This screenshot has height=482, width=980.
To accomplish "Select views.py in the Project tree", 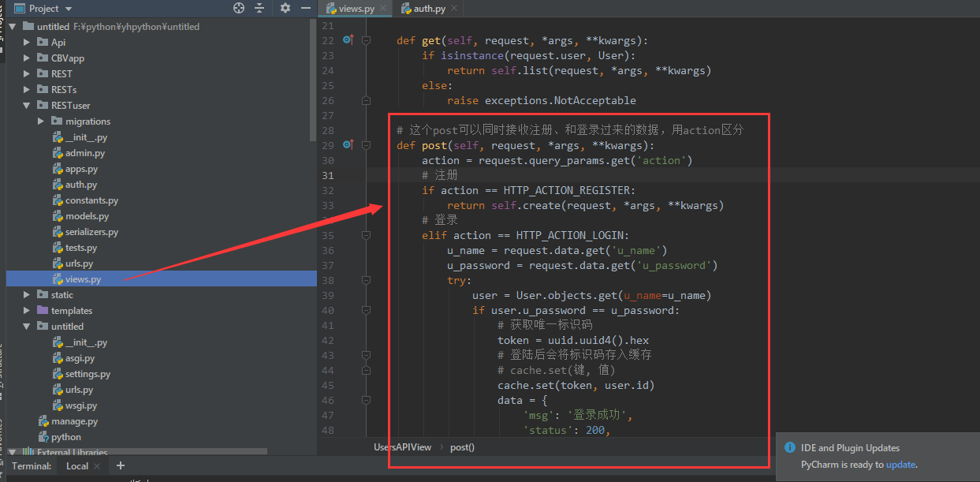I will pos(83,279).
